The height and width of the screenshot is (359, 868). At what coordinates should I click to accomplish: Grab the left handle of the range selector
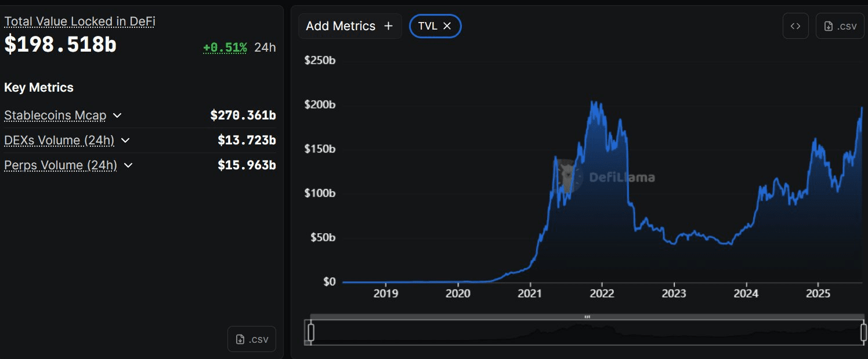point(311,333)
